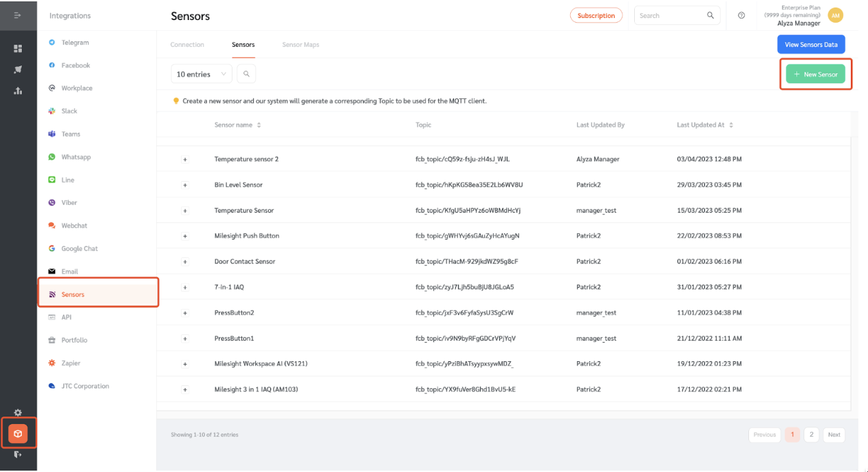Click the Subscription button

[596, 14]
